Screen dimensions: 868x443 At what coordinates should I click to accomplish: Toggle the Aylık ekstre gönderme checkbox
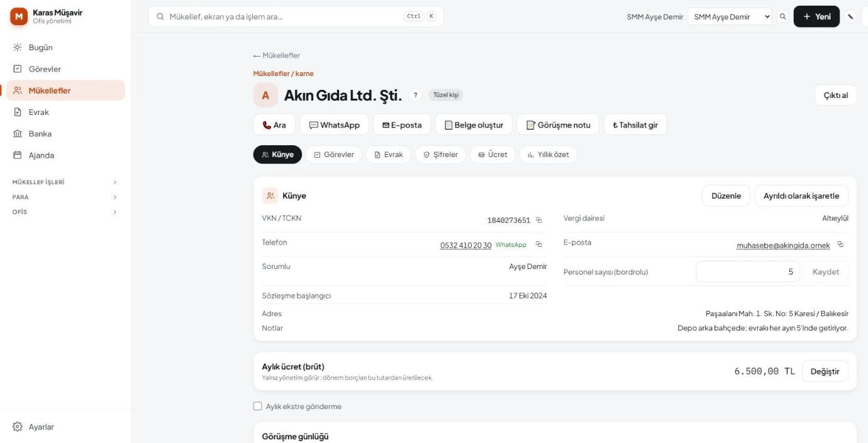click(257, 407)
